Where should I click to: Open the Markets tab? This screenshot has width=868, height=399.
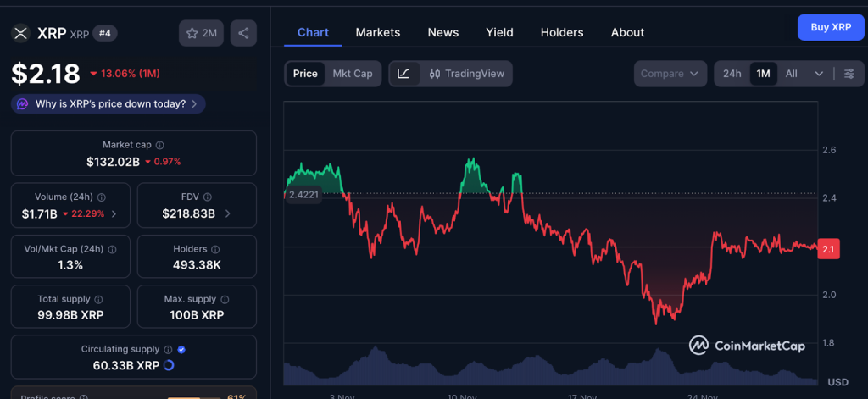click(377, 32)
